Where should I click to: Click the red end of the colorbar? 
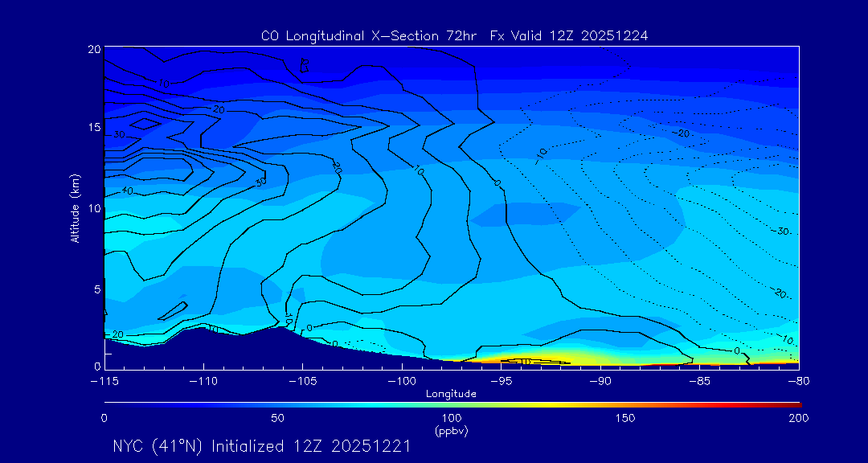796,404
